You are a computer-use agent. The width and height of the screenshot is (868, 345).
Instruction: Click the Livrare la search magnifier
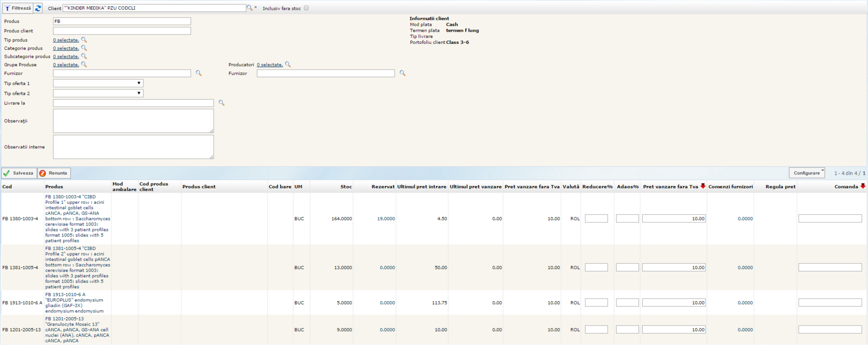coord(222,103)
